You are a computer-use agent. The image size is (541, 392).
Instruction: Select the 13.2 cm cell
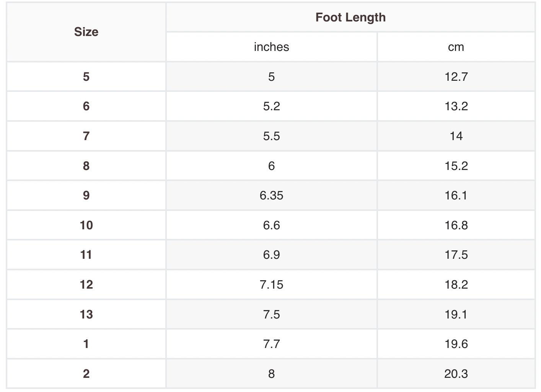[x=456, y=106]
